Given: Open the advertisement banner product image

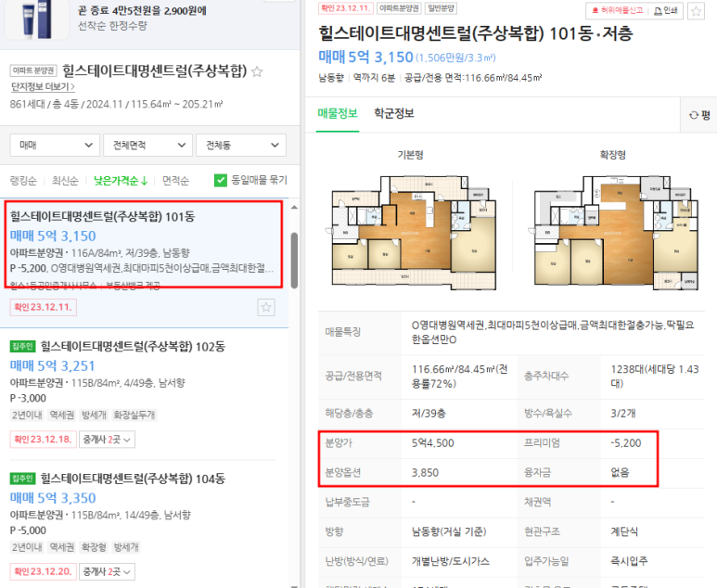Looking at the screenshot, I should click(x=36, y=19).
